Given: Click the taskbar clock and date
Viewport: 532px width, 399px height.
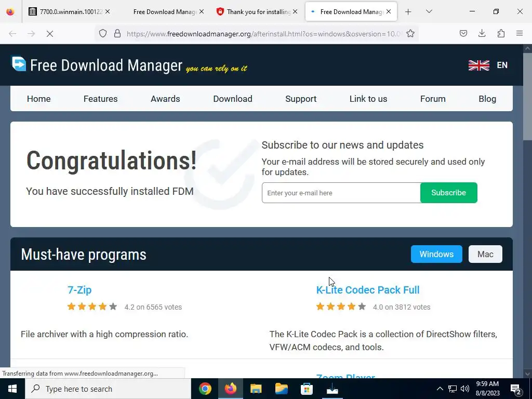Looking at the screenshot, I should click(x=487, y=389).
